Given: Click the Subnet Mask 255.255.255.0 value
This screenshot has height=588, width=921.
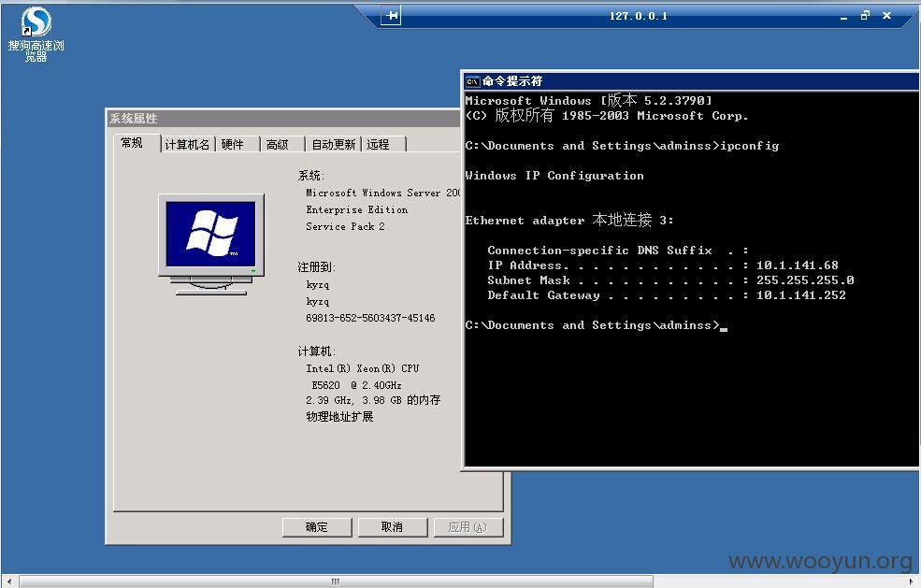Looking at the screenshot, I should point(805,280).
